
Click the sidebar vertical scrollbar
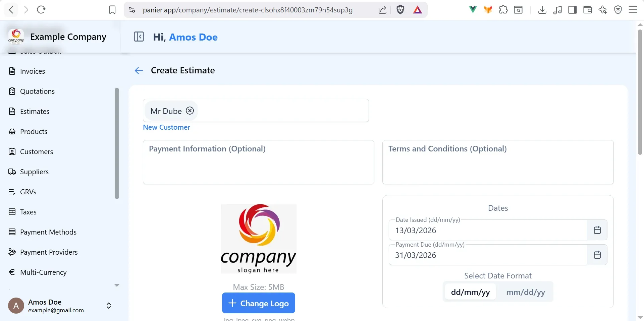point(117,143)
